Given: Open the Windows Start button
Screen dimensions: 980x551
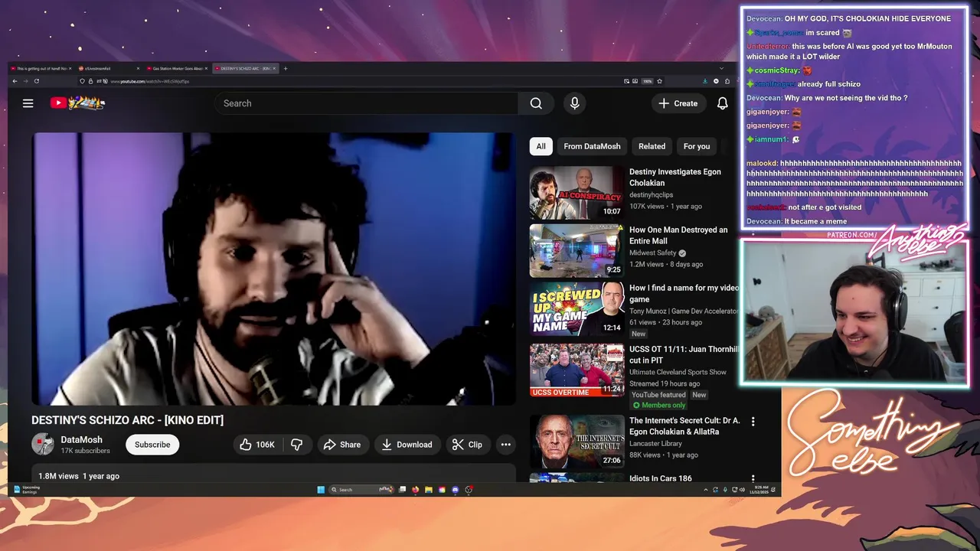Looking at the screenshot, I should [321, 490].
